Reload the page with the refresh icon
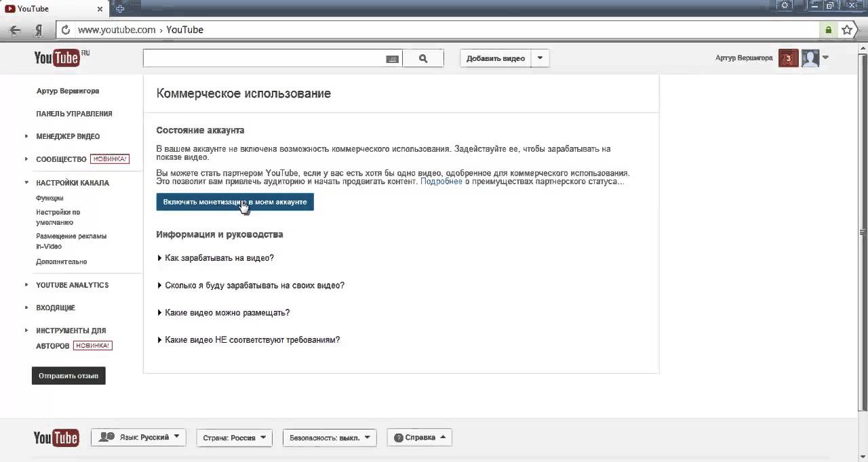 pos(66,30)
